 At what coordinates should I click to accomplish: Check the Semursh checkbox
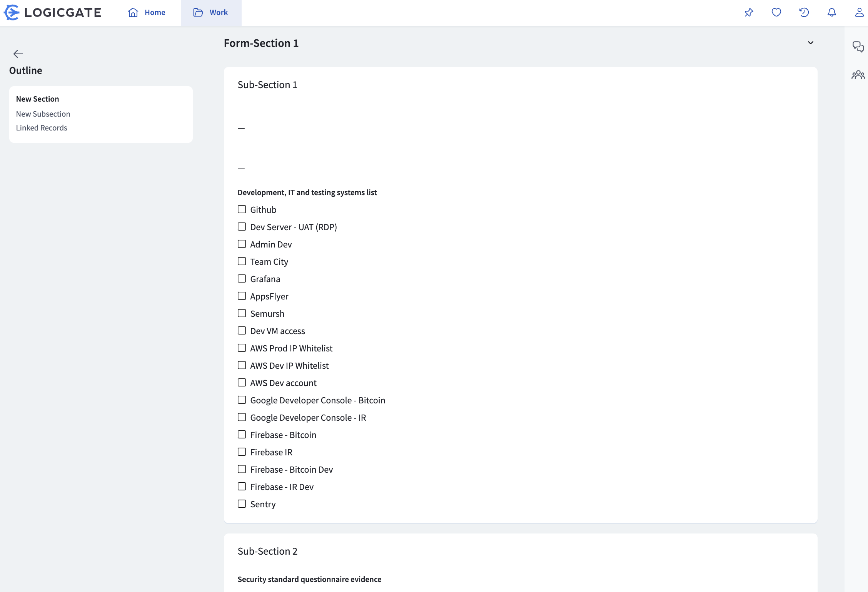242,313
